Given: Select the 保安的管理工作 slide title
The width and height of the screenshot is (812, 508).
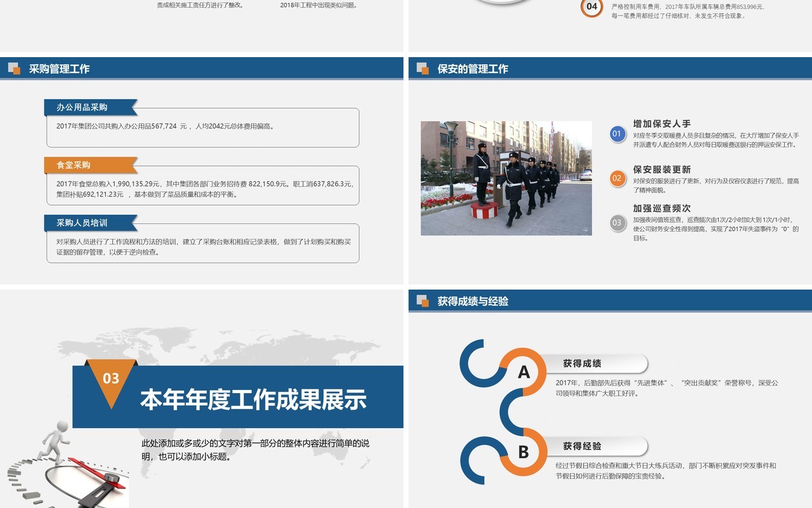Looking at the screenshot, I should pos(473,69).
